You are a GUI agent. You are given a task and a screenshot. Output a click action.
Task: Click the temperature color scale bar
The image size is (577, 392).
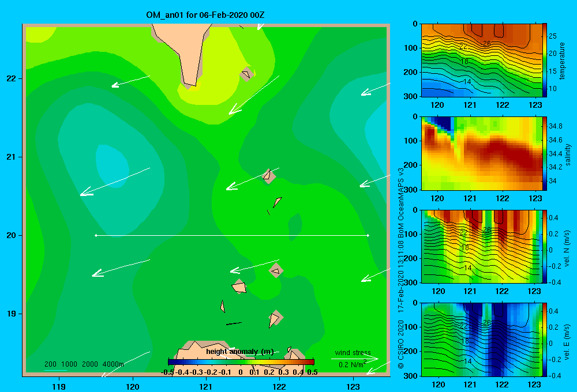click(x=545, y=61)
